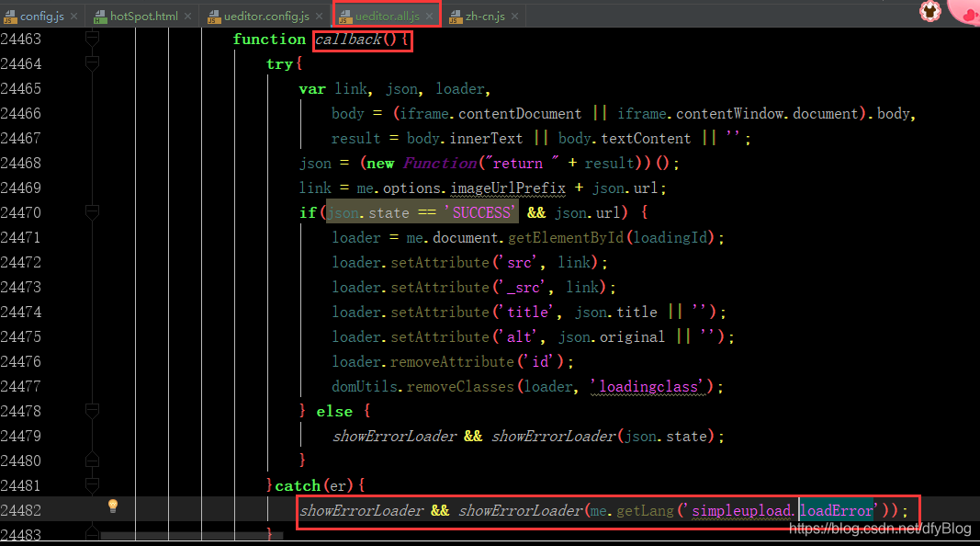Viewport: 980px width, 546px height.
Task: Close the hotSpot.html tab
Action: [x=187, y=17]
